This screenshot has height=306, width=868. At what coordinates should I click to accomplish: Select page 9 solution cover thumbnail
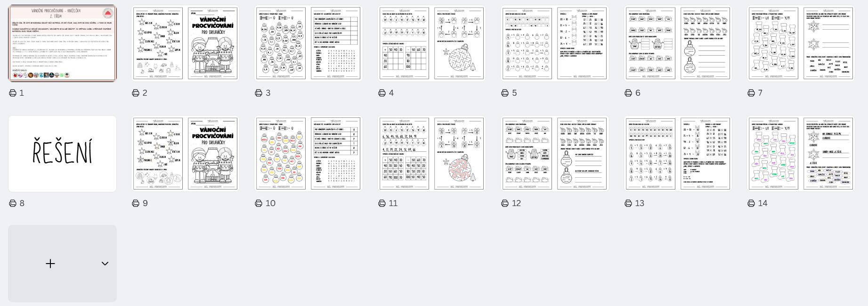pos(185,154)
